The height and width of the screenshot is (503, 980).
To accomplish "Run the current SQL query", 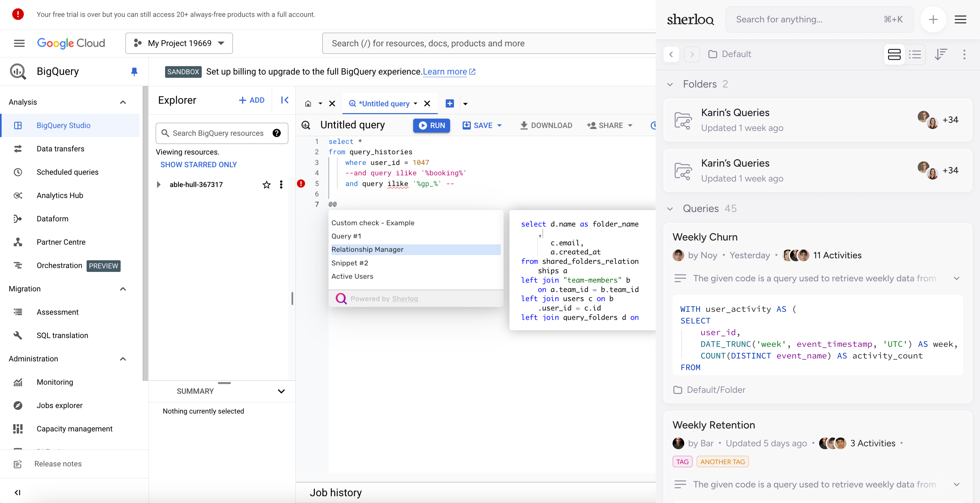I will coord(431,125).
